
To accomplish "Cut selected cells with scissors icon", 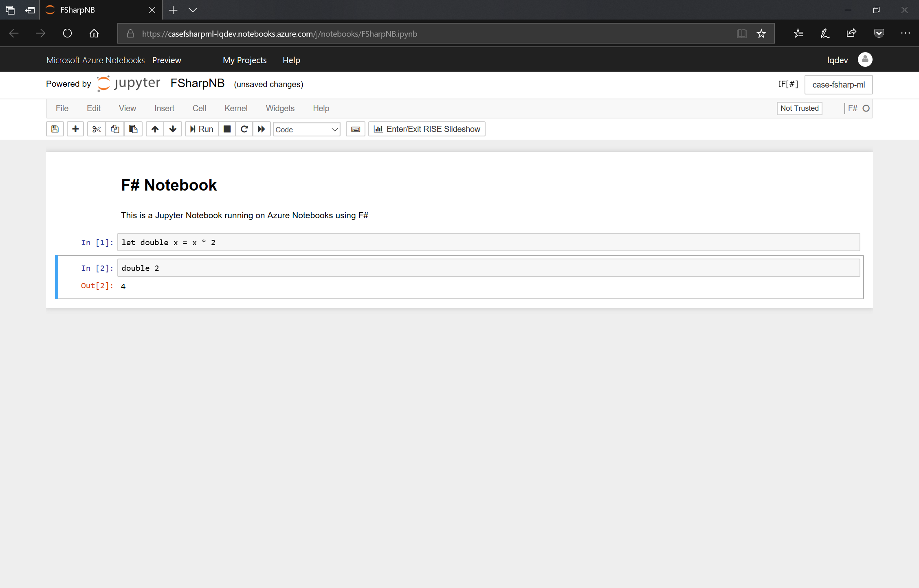I will point(97,129).
